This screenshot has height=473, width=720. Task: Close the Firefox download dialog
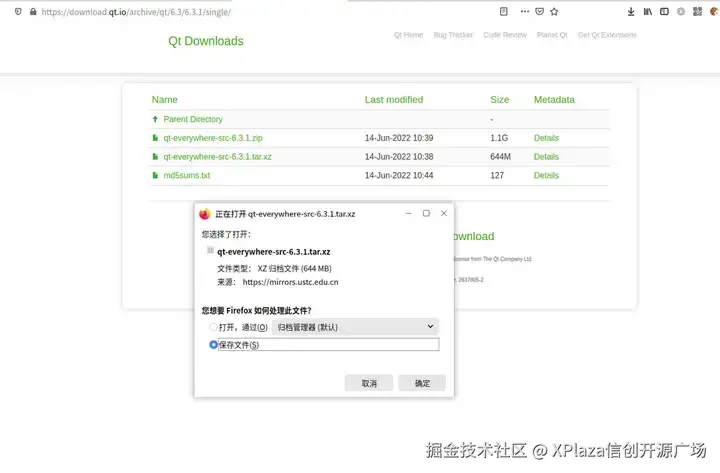coord(444,213)
